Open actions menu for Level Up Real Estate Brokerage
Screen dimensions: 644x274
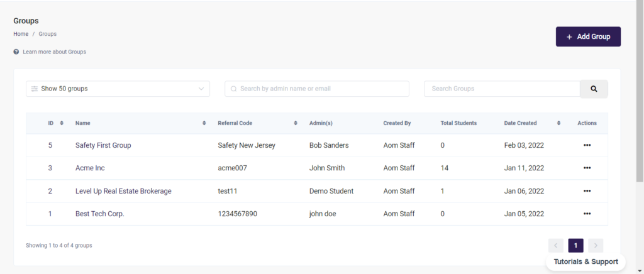point(587,191)
